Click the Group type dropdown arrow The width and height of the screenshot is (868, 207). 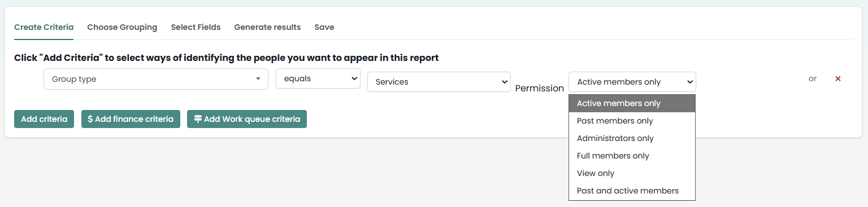tap(258, 79)
